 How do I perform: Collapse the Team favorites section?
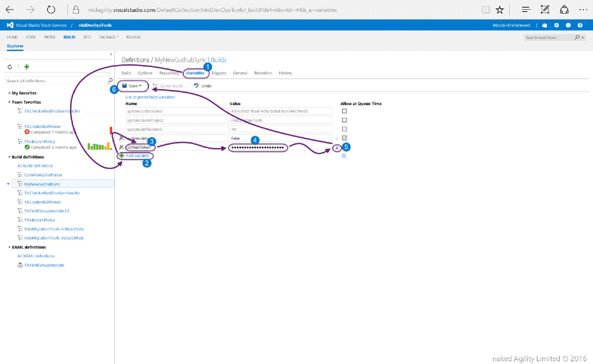[9, 102]
